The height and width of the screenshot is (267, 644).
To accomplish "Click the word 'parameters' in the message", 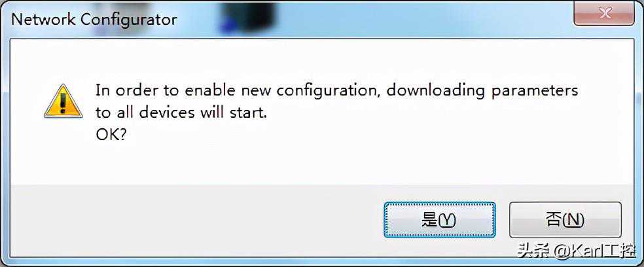I will tap(535, 92).
